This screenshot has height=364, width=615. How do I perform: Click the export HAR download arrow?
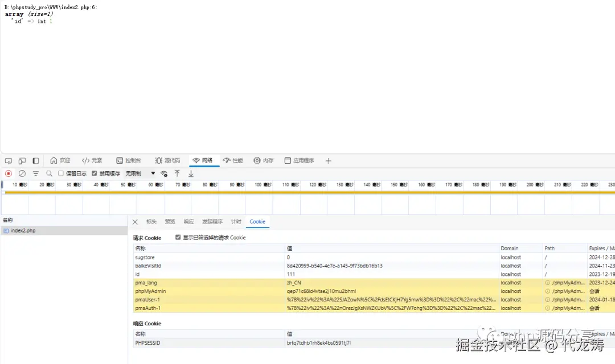[191, 173]
